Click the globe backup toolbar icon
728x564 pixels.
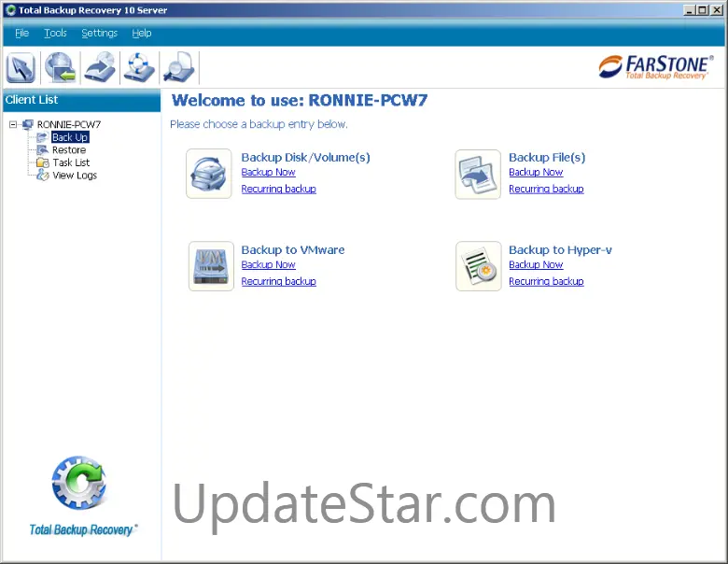click(x=61, y=68)
